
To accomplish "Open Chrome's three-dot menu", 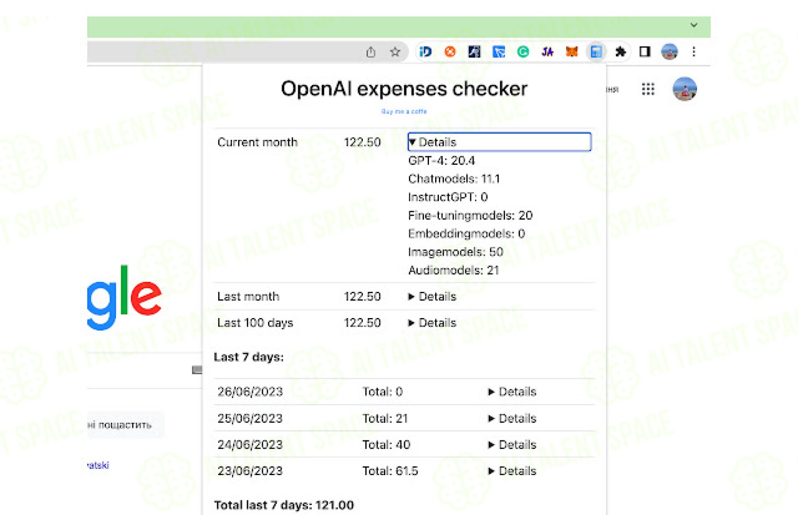I will point(694,52).
